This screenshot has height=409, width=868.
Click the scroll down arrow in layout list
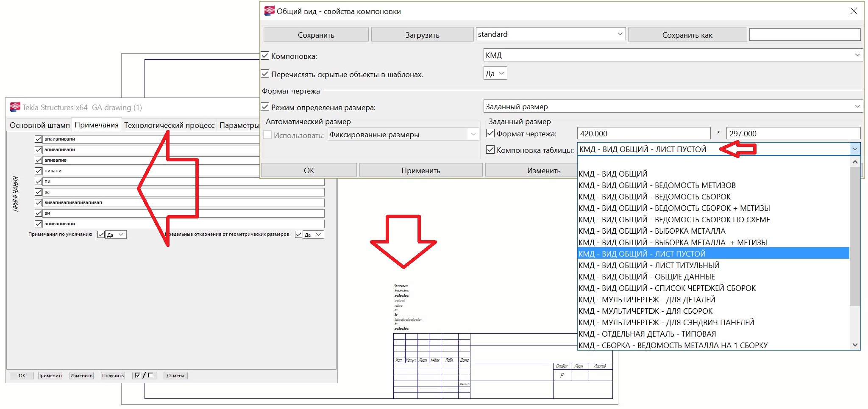[855, 345]
